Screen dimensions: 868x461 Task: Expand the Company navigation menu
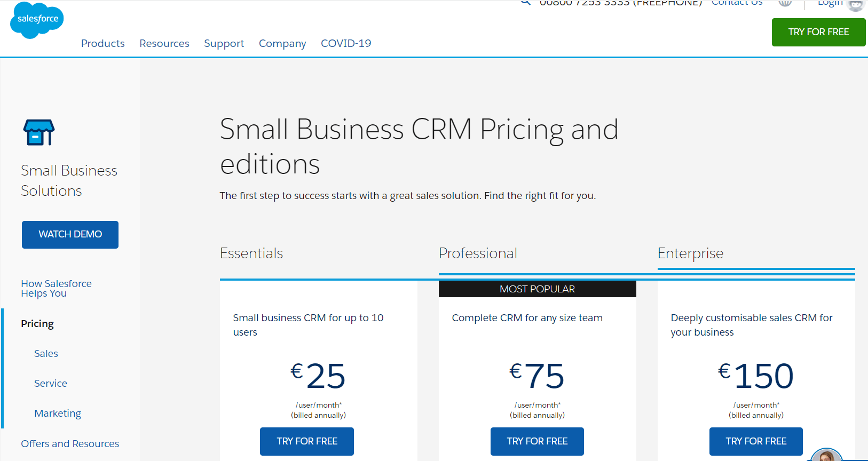pos(282,43)
